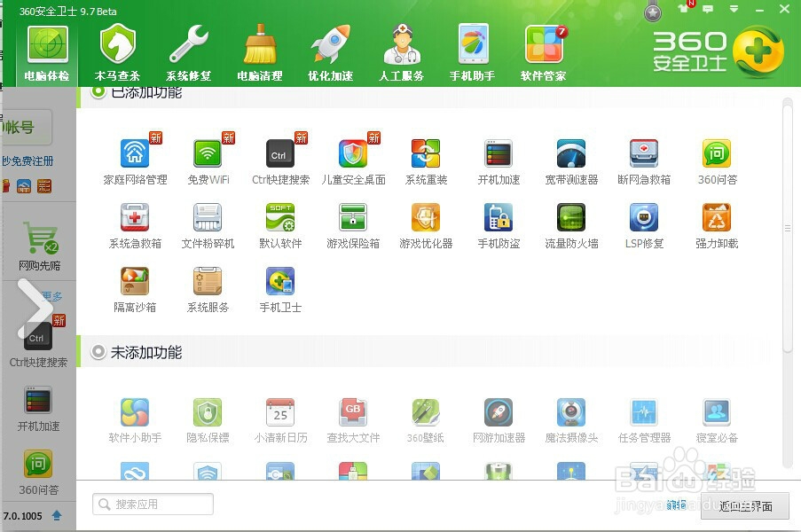Launch 系统急救箱 tool
This screenshot has height=532, width=801.
pos(135,226)
